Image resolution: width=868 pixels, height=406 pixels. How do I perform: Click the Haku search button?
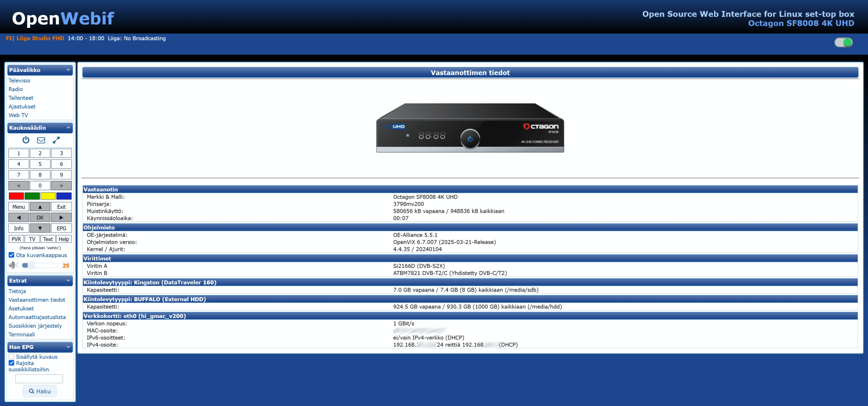(x=40, y=391)
